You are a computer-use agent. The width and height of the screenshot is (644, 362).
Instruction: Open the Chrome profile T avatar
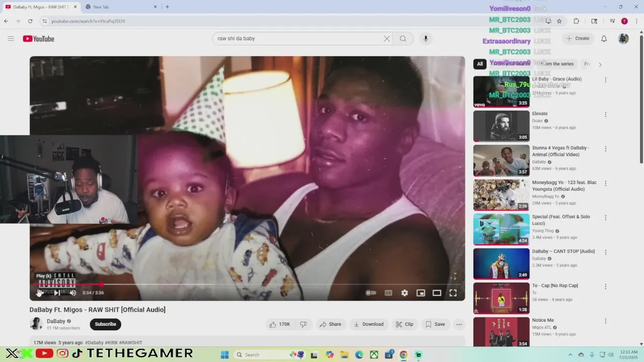pyautogui.click(x=624, y=21)
